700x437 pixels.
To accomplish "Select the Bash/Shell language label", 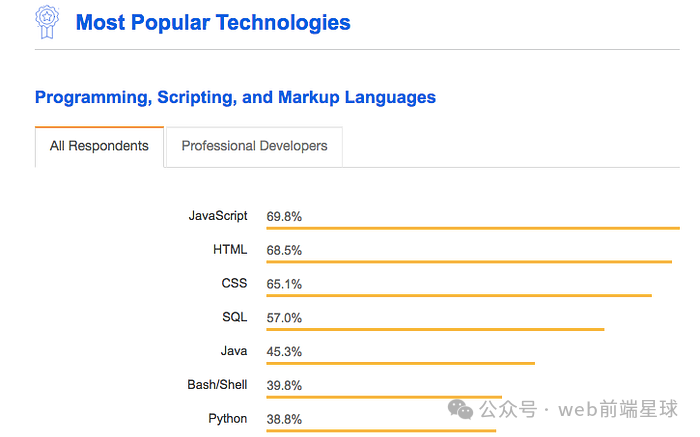I will click(x=217, y=385).
